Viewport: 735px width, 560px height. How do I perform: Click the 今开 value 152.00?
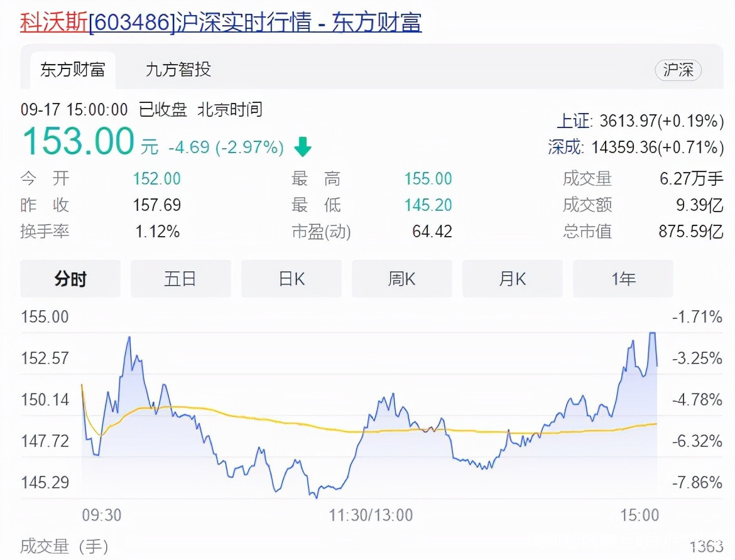click(156, 178)
